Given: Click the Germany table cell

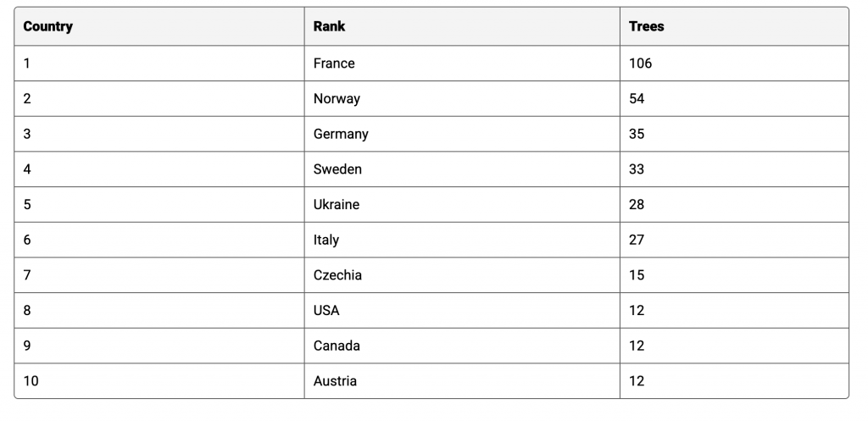Looking at the screenshot, I should (x=341, y=134).
